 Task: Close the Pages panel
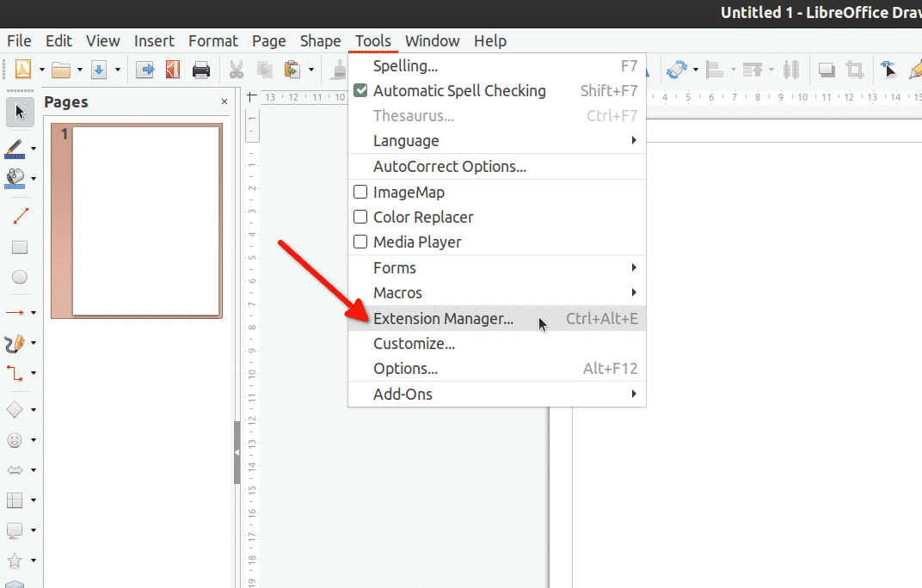pos(224,101)
